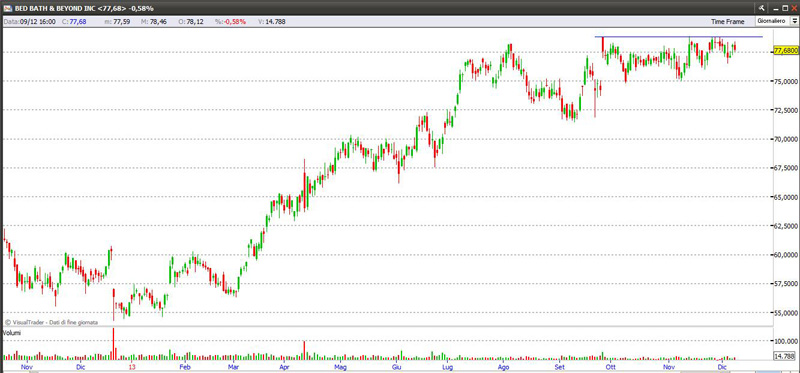The height and width of the screenshot is (373, 800).
Task: Close the chart window with the red X
Action: click(x=793, y=8)
